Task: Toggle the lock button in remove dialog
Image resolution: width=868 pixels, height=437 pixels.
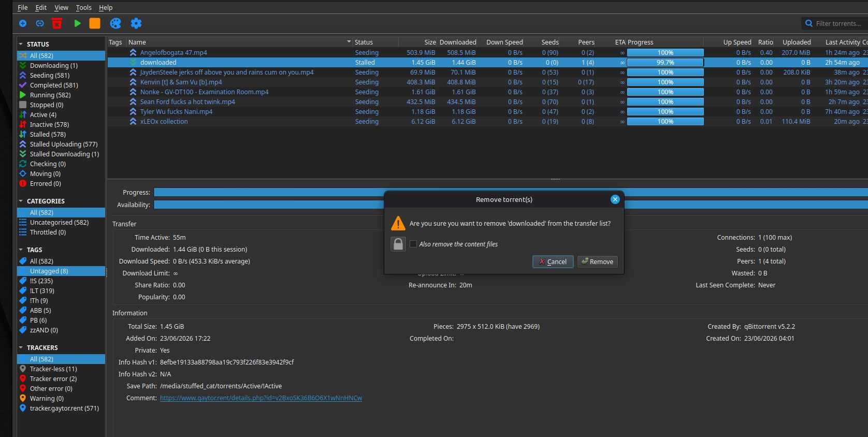Action: click(x=398, y=244)
